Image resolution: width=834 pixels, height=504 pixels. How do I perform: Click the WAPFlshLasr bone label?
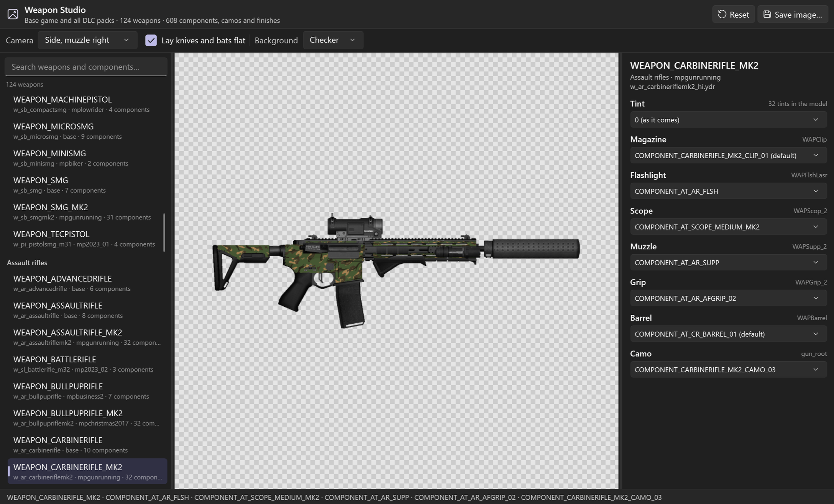coord(809,175)
